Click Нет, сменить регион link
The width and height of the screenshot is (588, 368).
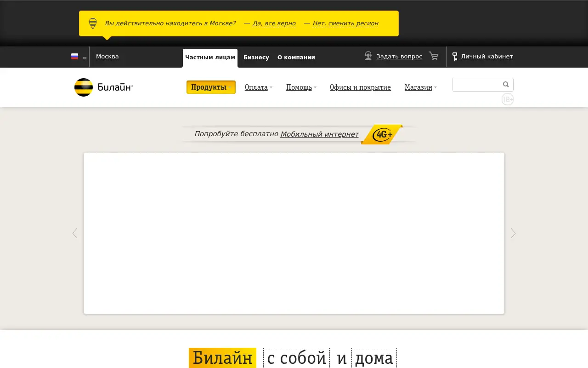pos(345,23)
